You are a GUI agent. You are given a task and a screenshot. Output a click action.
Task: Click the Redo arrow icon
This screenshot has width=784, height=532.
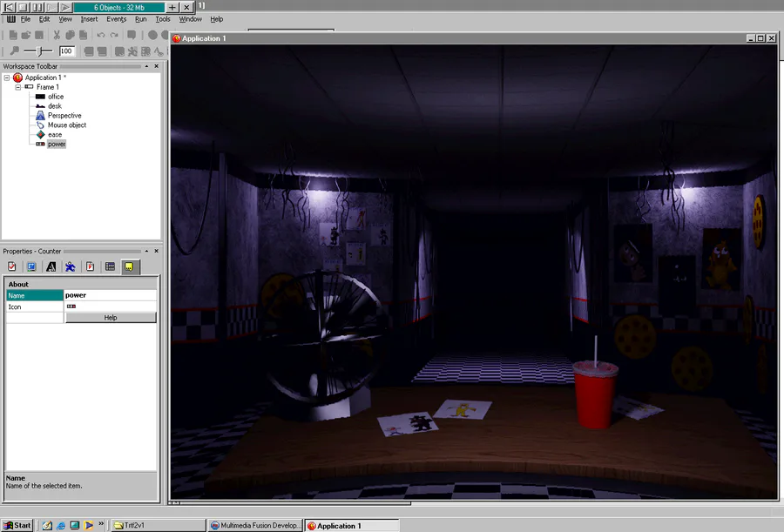pyautogui.click(x=114, y=35)
